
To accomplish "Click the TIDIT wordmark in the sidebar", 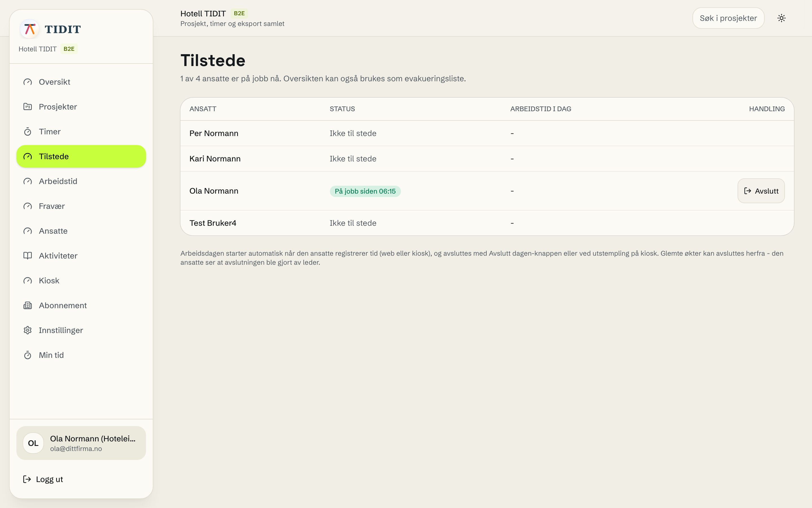I will click(x=63, y=30).
